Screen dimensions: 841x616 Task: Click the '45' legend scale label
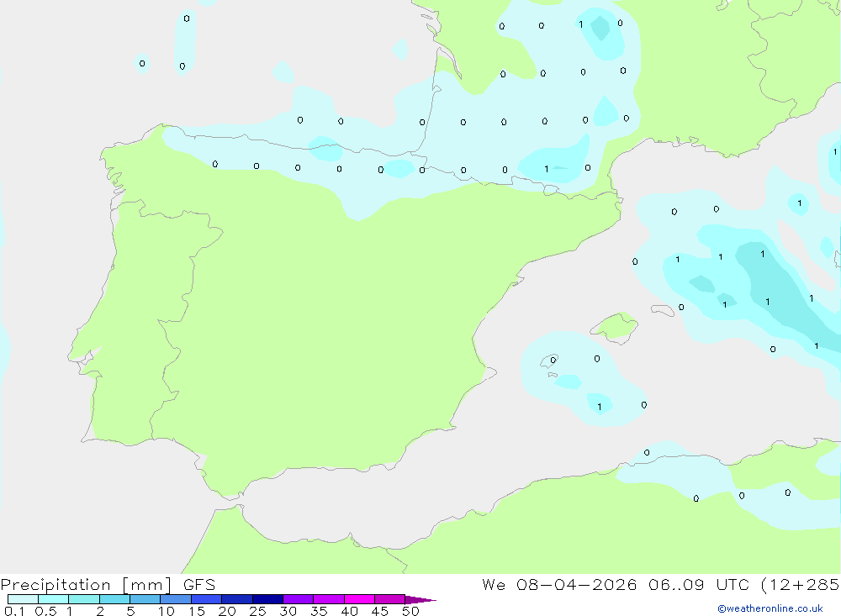(x=380, y=611)
